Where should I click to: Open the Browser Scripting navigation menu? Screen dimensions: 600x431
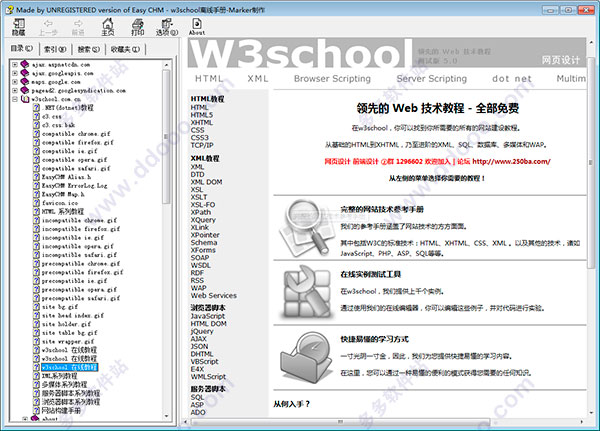(x=332, y=79)
